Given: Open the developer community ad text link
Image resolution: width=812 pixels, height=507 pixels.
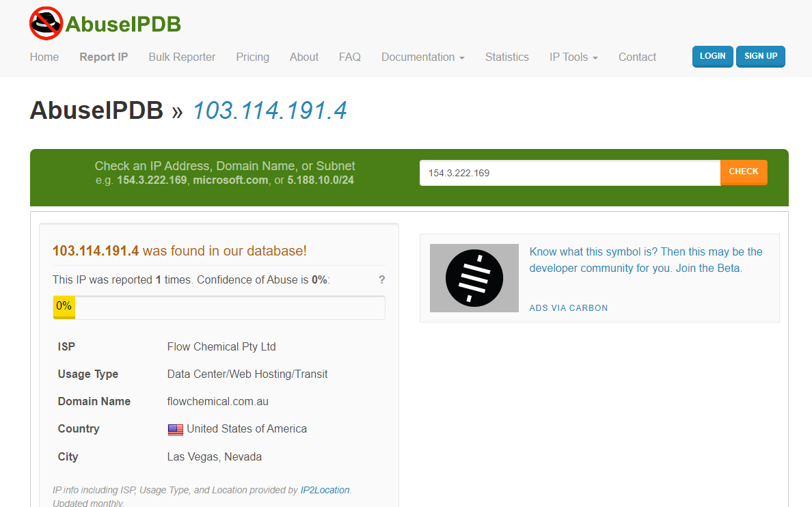Looking at the screenshot, I should [646, 260].
